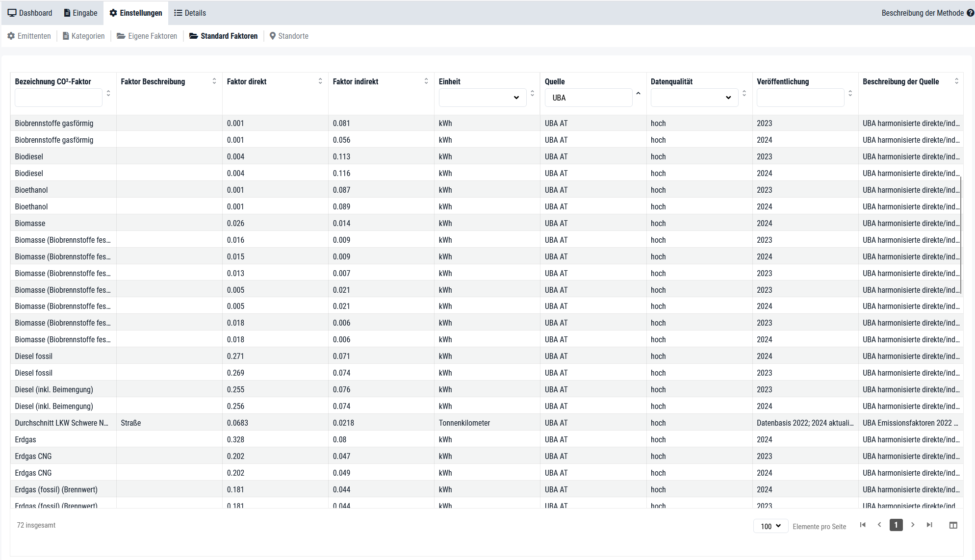Sort by Einheit column
Image resolution: width=975 pixels, height=560 pixels.
pyautogui.click(x=532, y=93)
